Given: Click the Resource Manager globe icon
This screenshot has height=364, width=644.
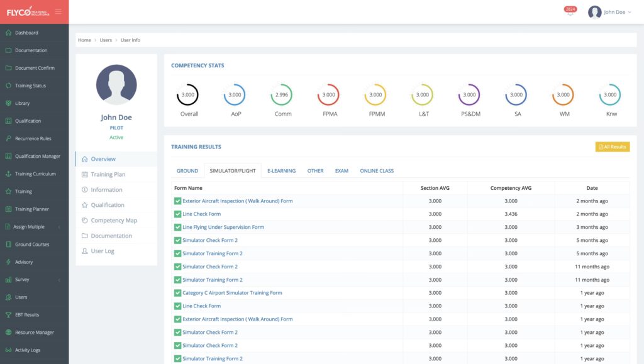Looking at the screenshot, I should [x=8, y=332].
